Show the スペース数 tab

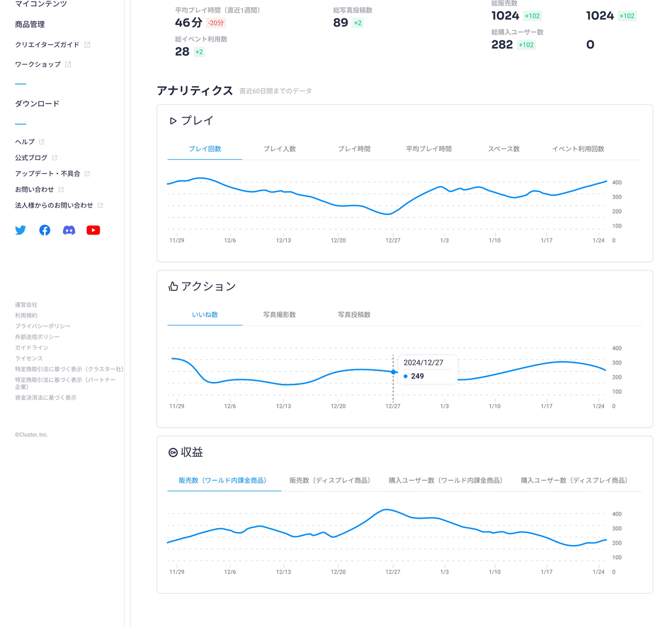click(503, 149)
